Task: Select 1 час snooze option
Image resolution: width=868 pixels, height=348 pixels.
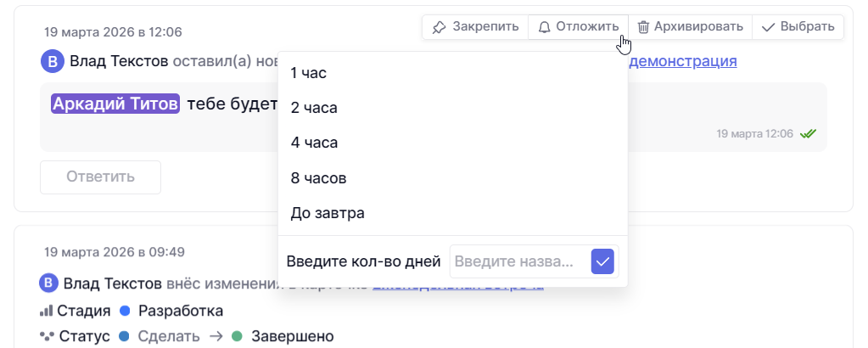Action: click(309, 73)
